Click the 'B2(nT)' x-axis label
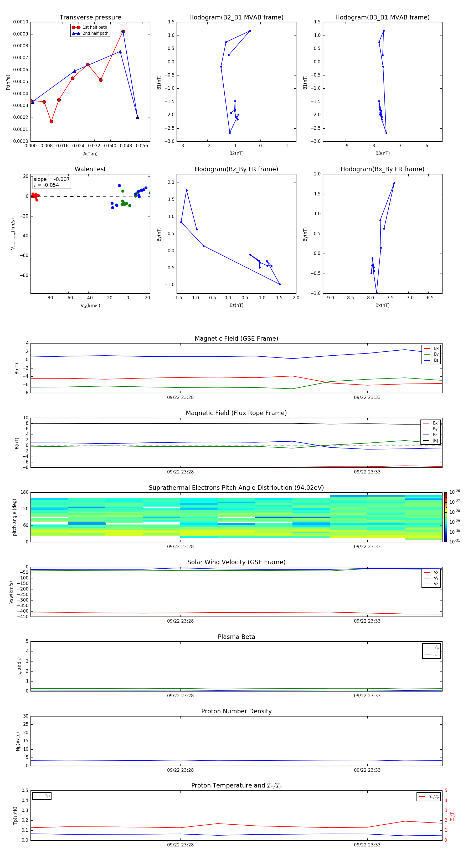 (236, 153)
